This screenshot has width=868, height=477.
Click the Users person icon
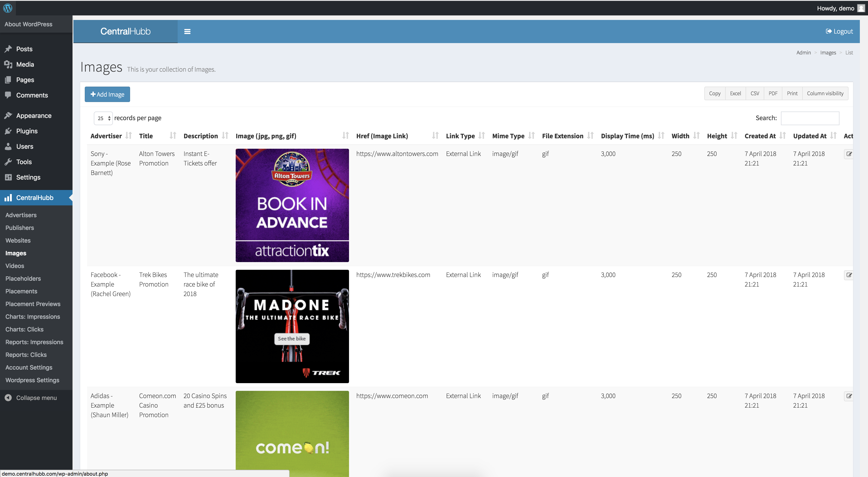pyautogui.click(x=8, y=146)
